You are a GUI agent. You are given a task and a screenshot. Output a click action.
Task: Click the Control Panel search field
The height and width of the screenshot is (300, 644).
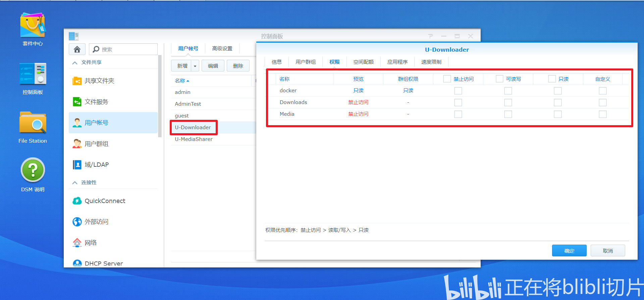click(x=123, y=49)
